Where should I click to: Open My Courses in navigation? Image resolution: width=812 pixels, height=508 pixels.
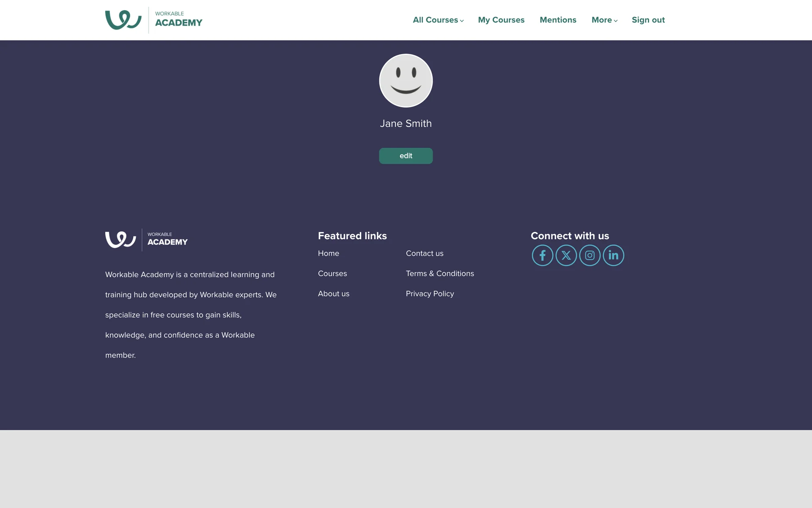coord(501,20)
